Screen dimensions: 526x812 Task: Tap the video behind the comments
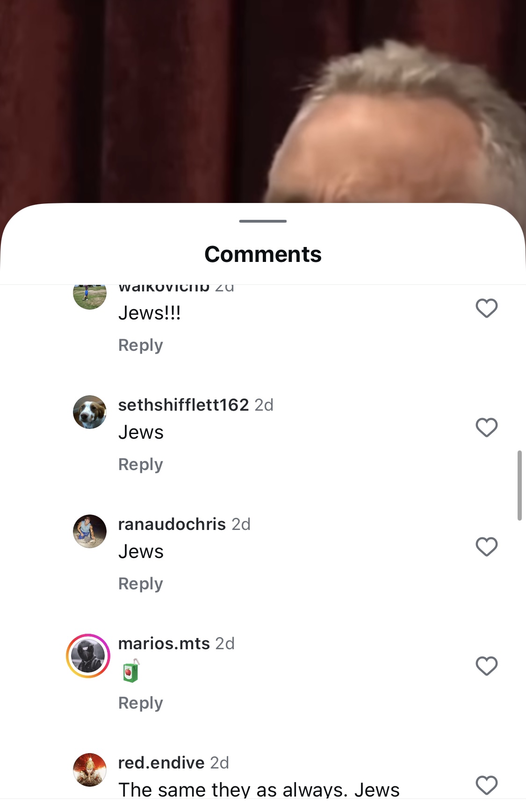[263, 101]
